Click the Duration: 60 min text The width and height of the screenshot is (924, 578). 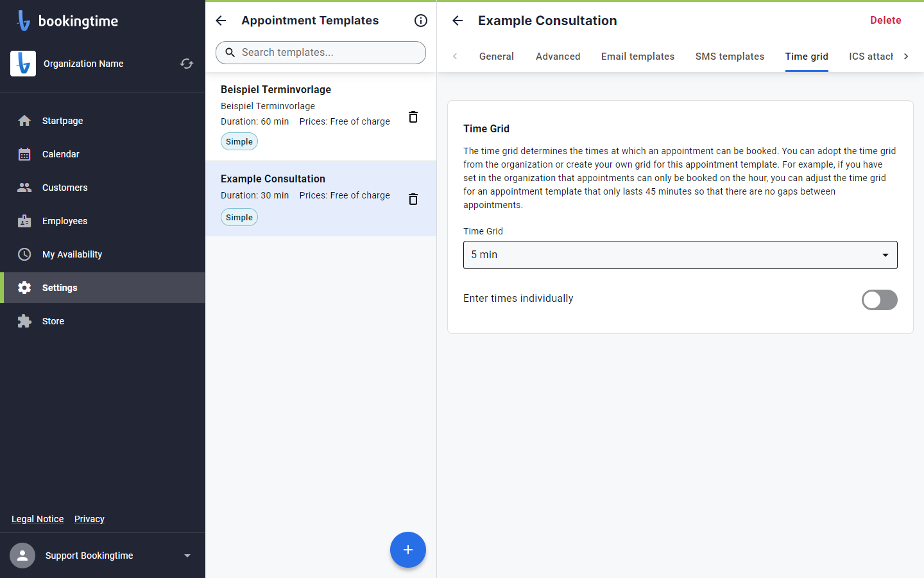tap(255, 121)
